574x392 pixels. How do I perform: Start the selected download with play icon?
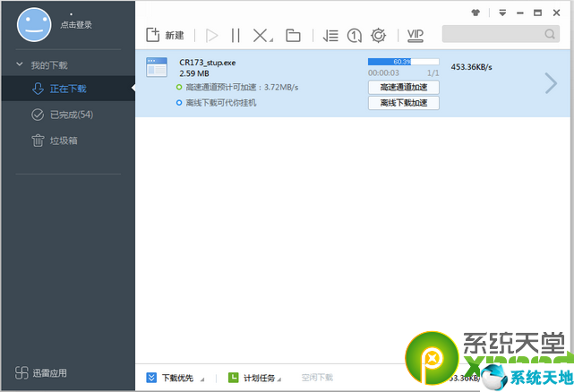click(x=211, y=36)
